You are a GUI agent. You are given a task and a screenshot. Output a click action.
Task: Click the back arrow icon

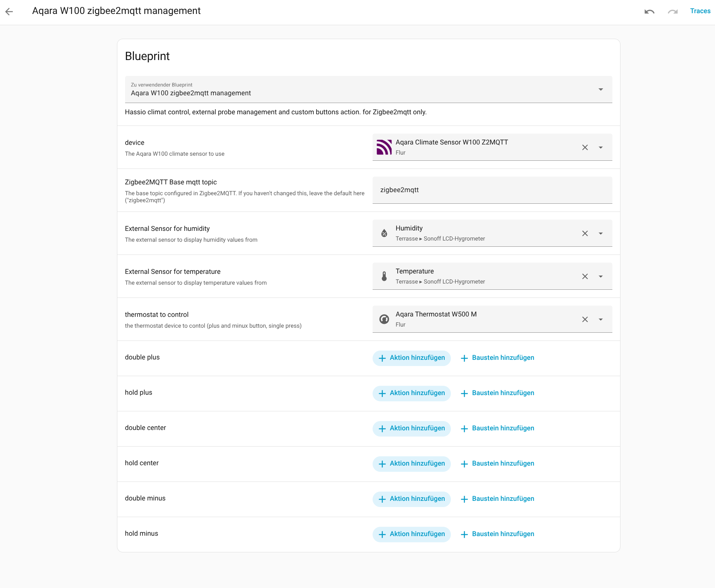(x=9, y=12)
